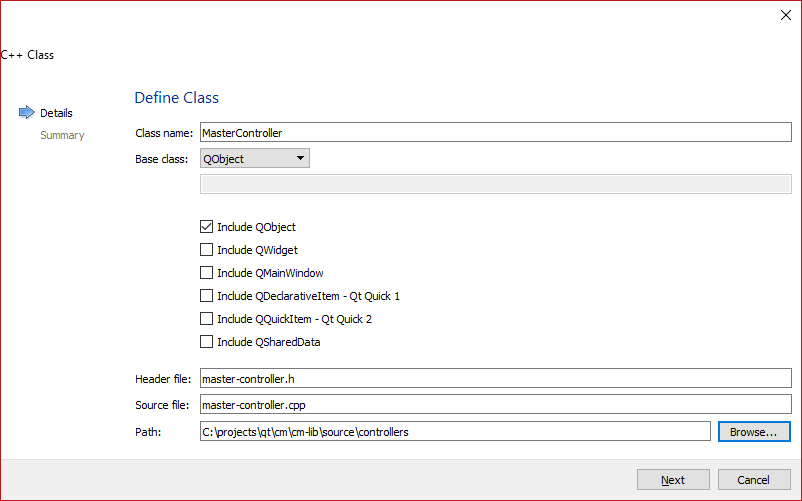Click the Source file text field
Image resolution: width=802 pixels, height=501 pixels.
tap(495, 405)
